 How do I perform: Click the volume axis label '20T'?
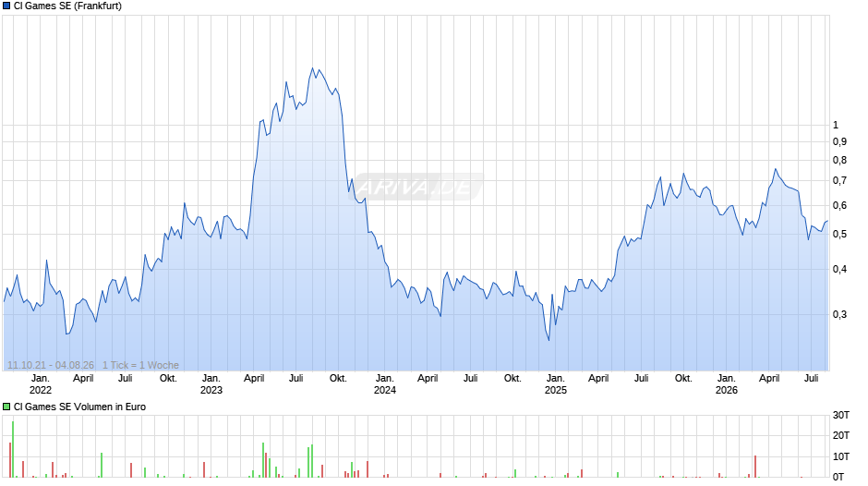[841, 435]
